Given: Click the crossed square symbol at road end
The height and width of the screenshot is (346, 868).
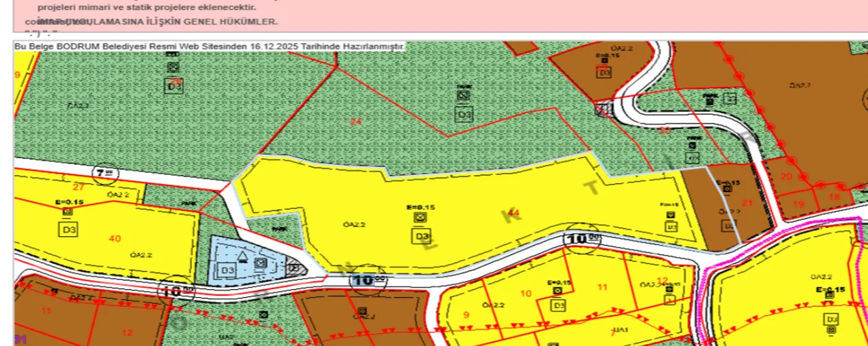Looking at the screenshot, I should 601,109.
